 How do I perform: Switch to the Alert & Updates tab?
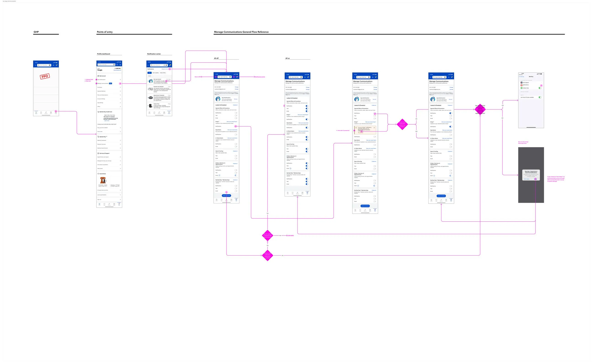coord(156,73)
